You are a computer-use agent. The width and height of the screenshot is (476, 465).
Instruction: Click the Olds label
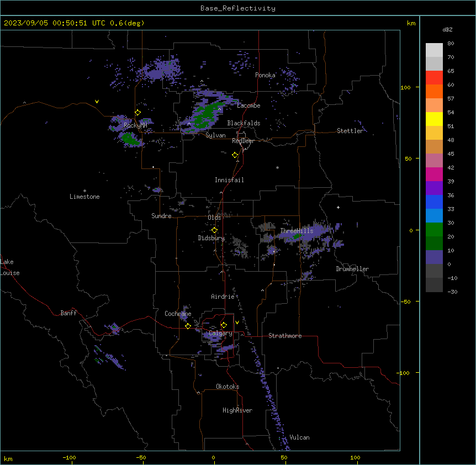click(214, 218)
